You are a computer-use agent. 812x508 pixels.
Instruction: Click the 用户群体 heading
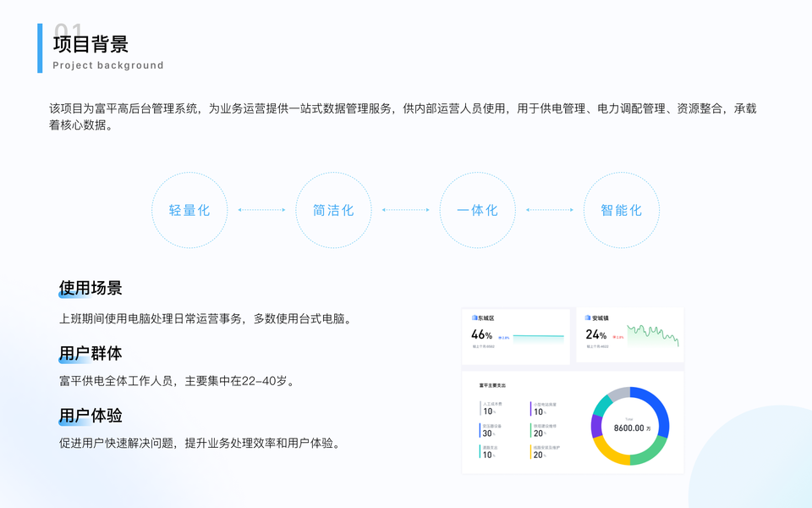91,353
